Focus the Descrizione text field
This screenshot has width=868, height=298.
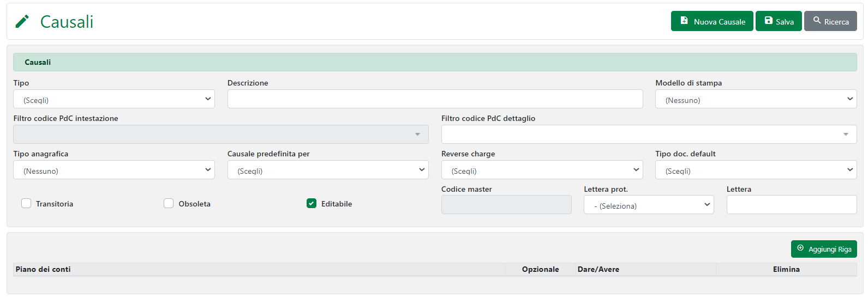tap(435, 99)
